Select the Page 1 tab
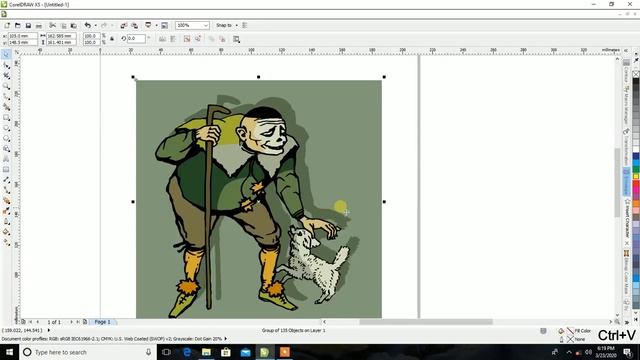 (x=102, y=322)
